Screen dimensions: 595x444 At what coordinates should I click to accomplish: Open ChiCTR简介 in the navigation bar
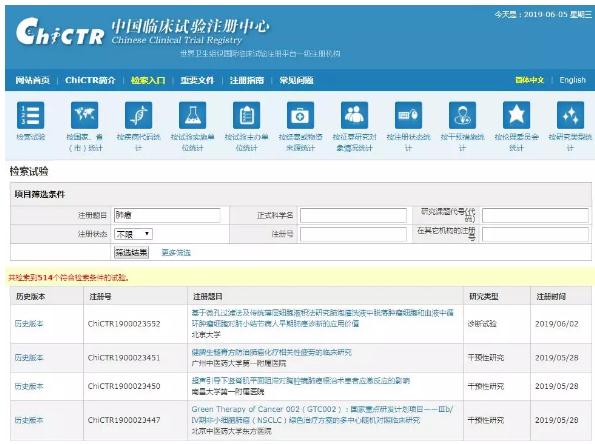(x=90, y=80)
